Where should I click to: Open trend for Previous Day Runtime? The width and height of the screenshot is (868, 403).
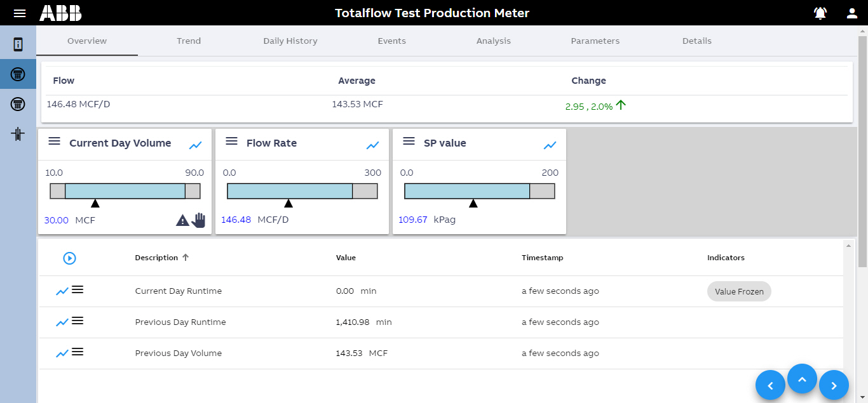pyautogui.click(x=62, y=322)
